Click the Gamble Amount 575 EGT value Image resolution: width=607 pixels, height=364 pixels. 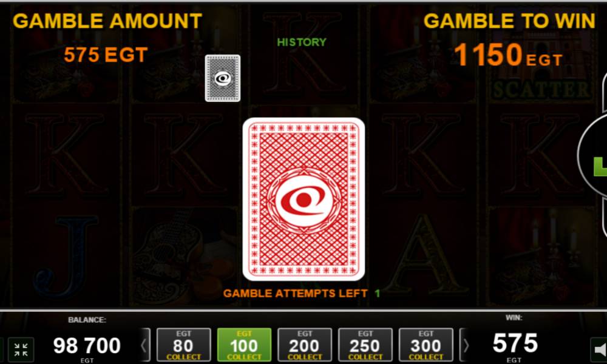pyautogui.click(x=106, y=55)
